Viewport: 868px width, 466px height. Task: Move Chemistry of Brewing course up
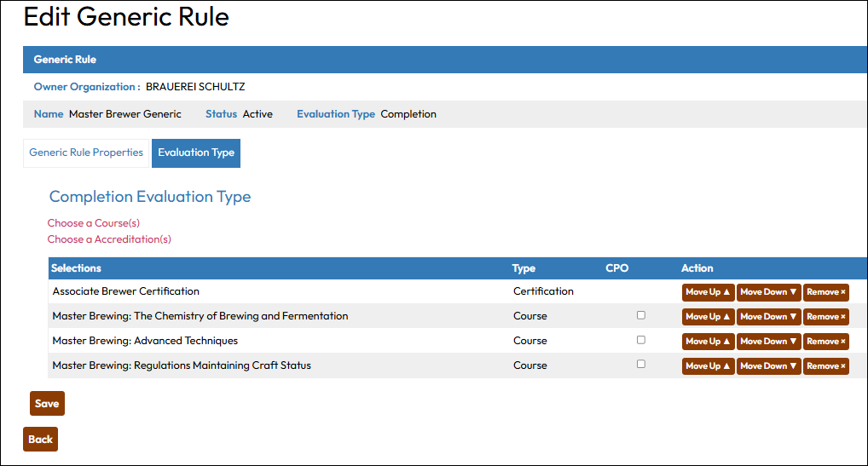tap(708, 317)
